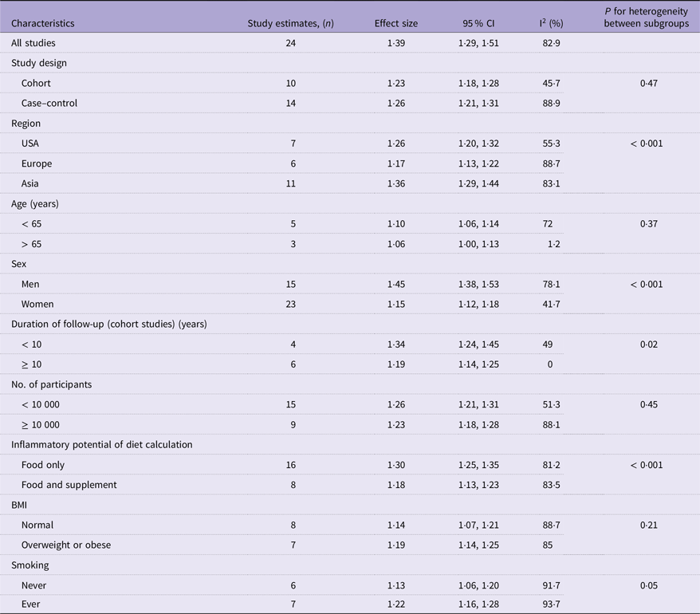
Task: Click the I² (%) column header
Action: pos(551,22)
